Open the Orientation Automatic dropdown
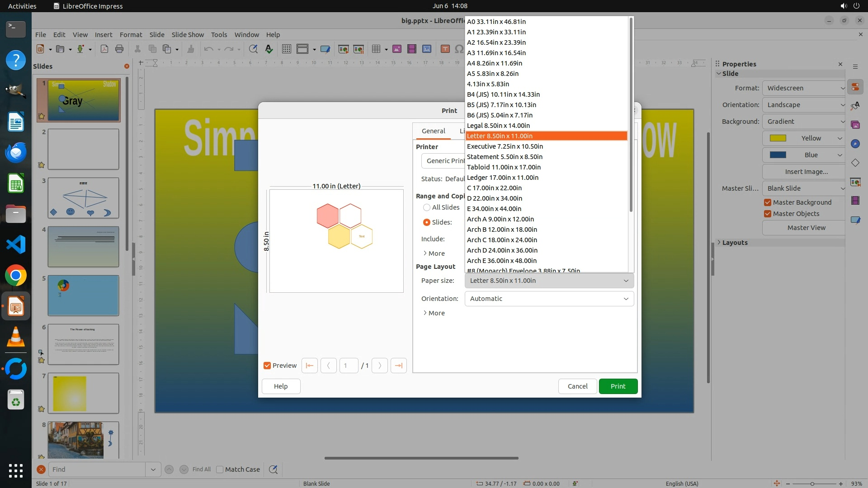868x488 pixels. (549, 299)
